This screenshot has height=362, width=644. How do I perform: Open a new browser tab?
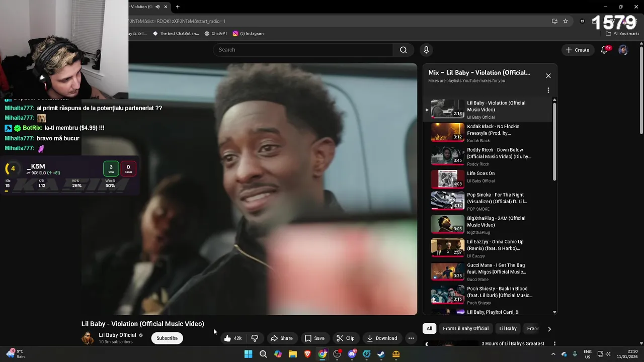coord(178,7)
